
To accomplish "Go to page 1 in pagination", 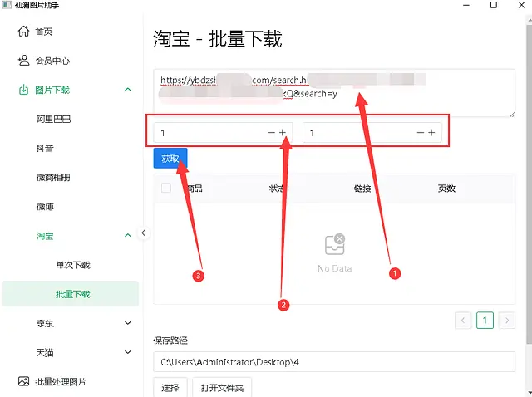I will point(485,320).
